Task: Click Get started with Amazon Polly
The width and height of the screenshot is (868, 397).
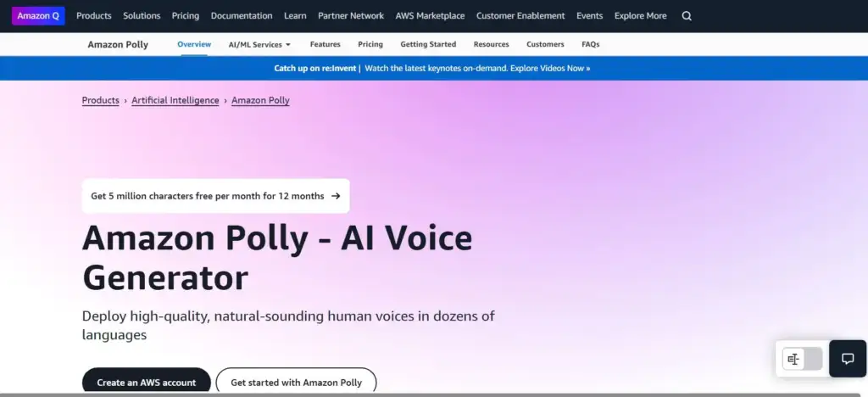Action: click(x=296, y=382)
